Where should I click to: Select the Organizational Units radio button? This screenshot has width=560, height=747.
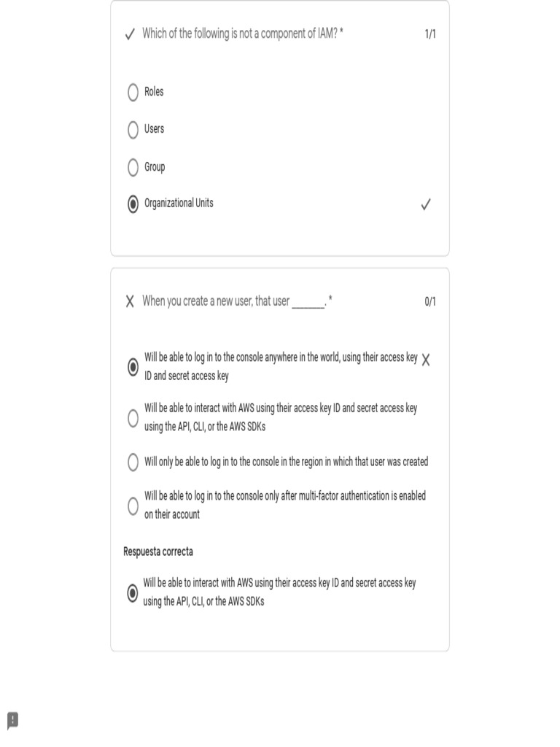click(133, 205)
